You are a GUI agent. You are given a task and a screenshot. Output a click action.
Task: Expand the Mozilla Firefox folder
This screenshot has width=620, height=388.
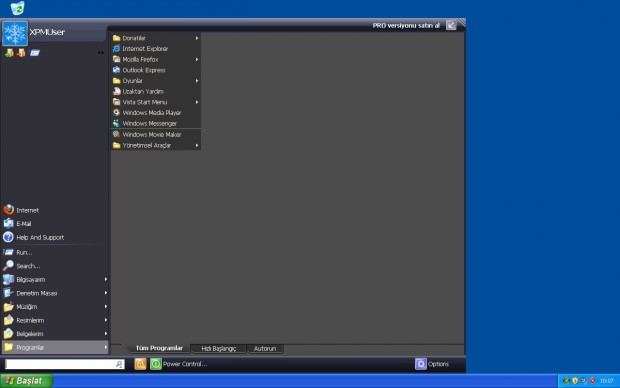pos(156,59)
